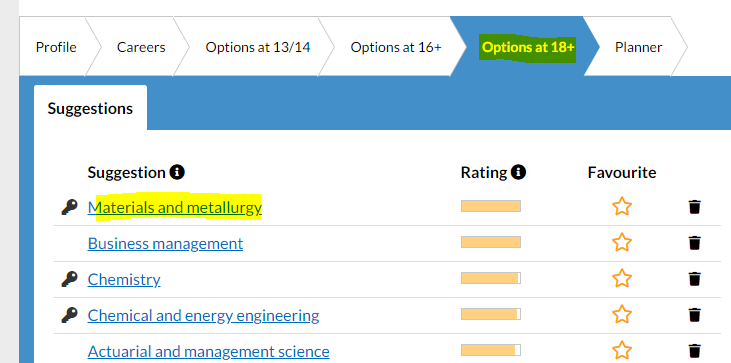Mark Chemistry as favourite with star
Viewport: 731px width, 363px height.
coord(621,278)
